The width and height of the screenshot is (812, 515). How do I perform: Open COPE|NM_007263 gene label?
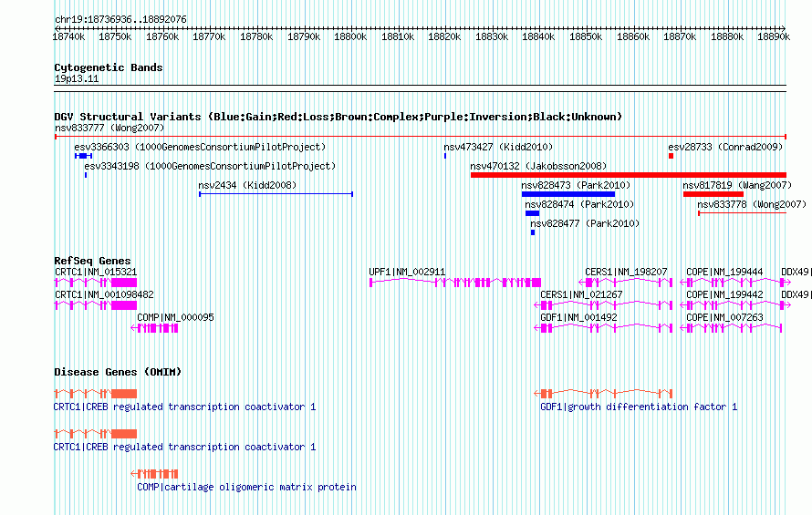point(724,318)
